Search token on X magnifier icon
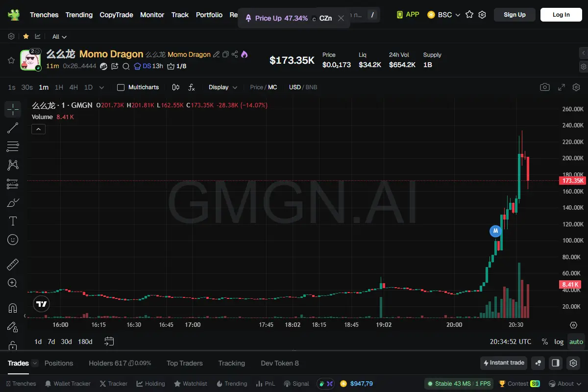588x392 pixels. [x=126, y=66]
